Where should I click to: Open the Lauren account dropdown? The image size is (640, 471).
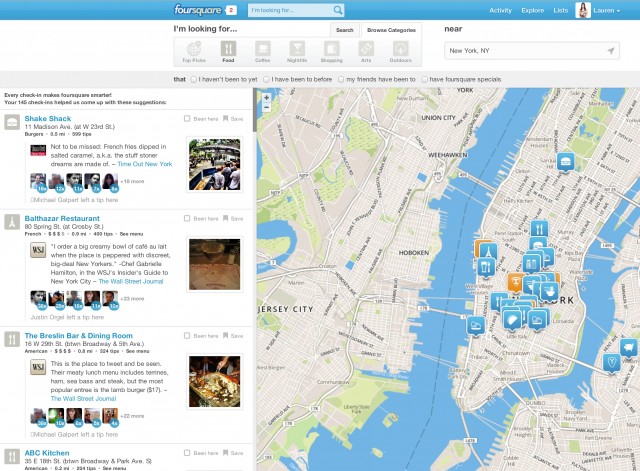coord(607,11)
